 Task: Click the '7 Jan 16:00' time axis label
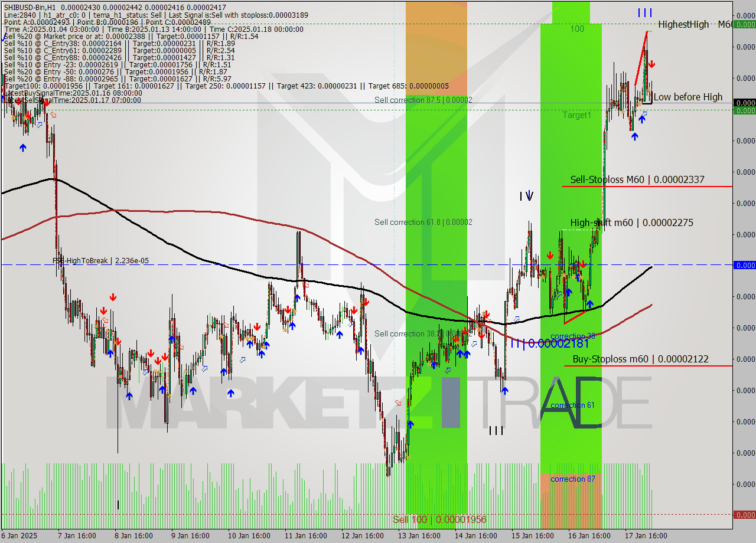click(76, 536)
